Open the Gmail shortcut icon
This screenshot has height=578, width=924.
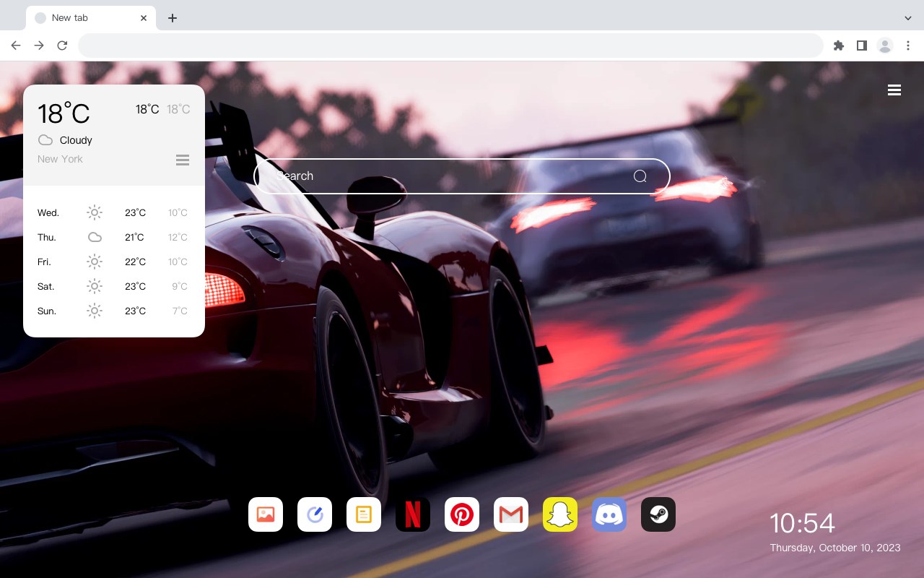coord(511,514)
